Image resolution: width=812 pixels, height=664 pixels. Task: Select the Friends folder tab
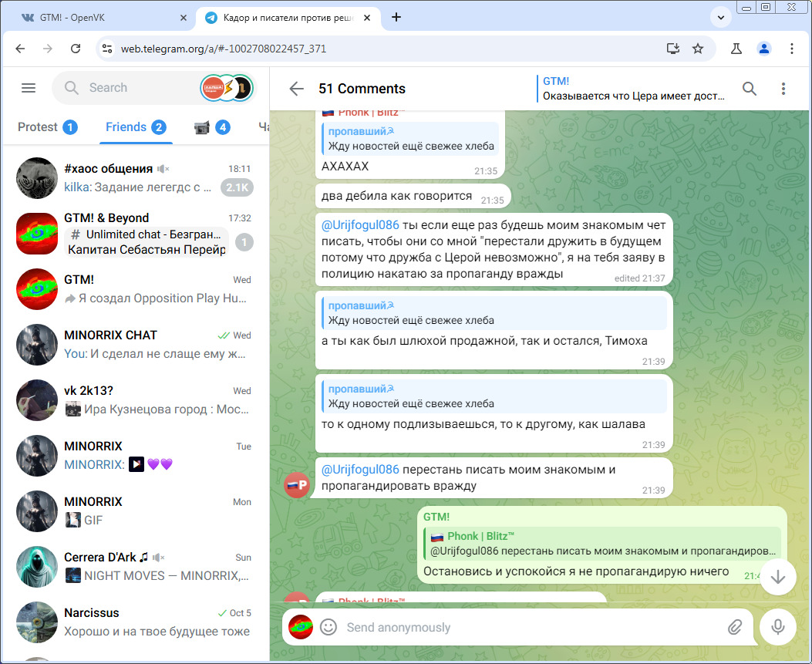coord(135,127)
